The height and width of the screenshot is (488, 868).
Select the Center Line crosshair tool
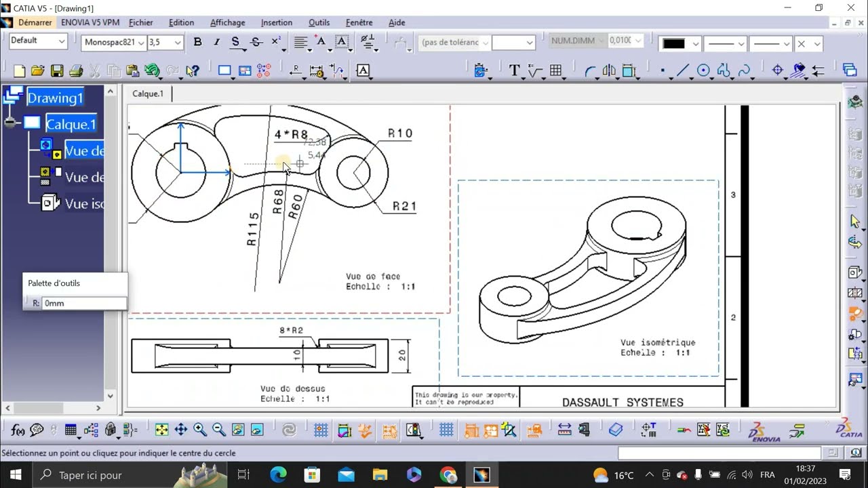click(x=778, y=70)
